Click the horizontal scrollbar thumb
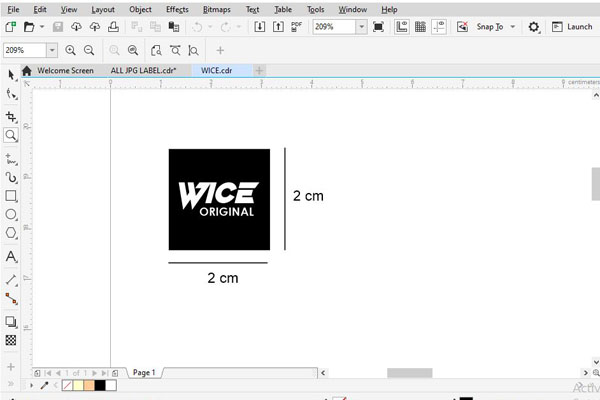The width and height of the screenshot is (600, 400). 410,373
